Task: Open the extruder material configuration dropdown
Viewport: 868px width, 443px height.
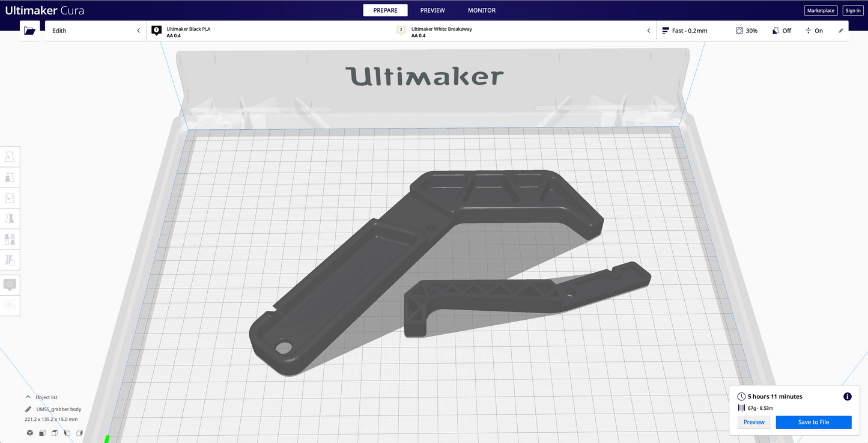Action: (x=648, y=30)
